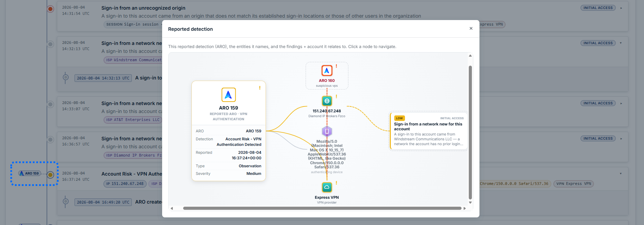Select the timeline marker at 14:33:07

(50, 104)
